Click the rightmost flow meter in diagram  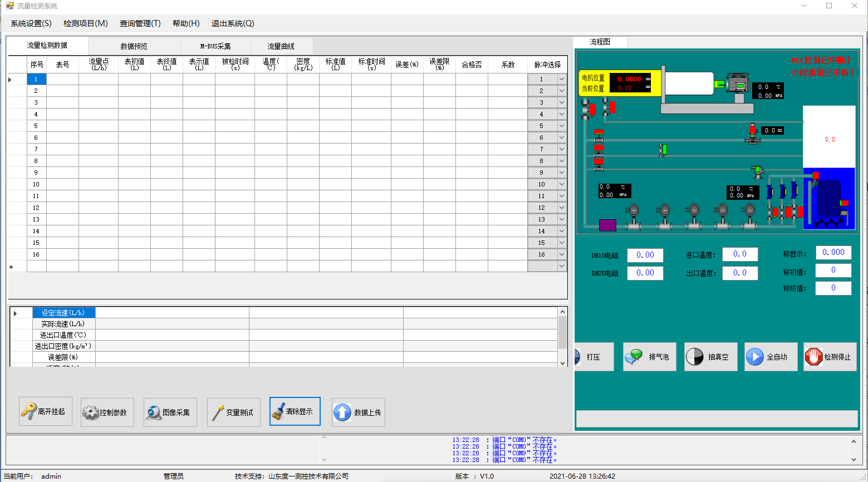[749, 217]
